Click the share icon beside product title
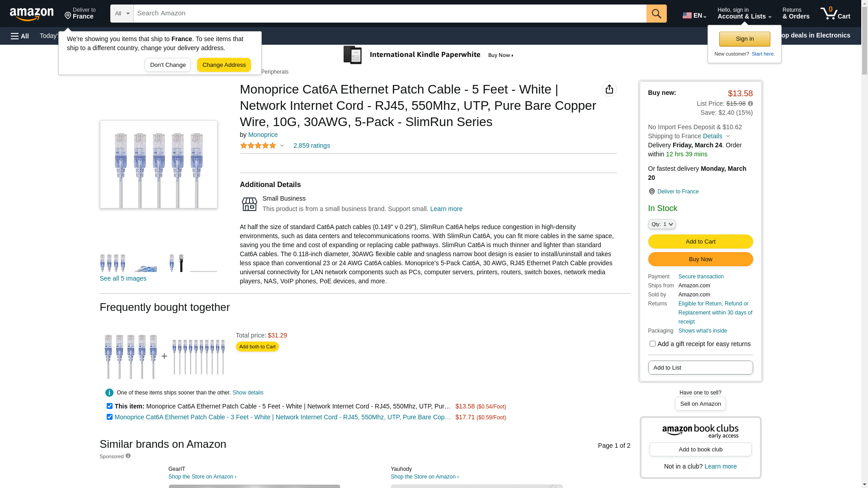This screenshot has height=488, width=868. (x=609, y=89)
